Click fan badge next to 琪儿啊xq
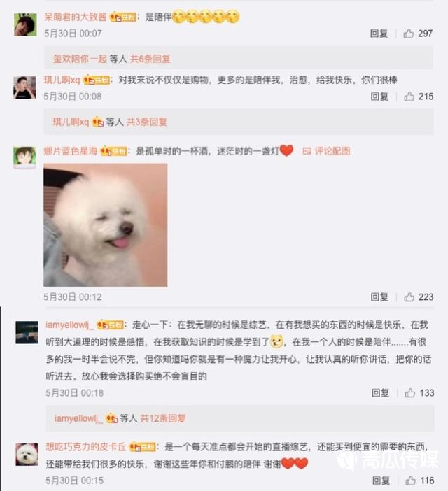Screen dimensions: 448x491 point(97,80)
